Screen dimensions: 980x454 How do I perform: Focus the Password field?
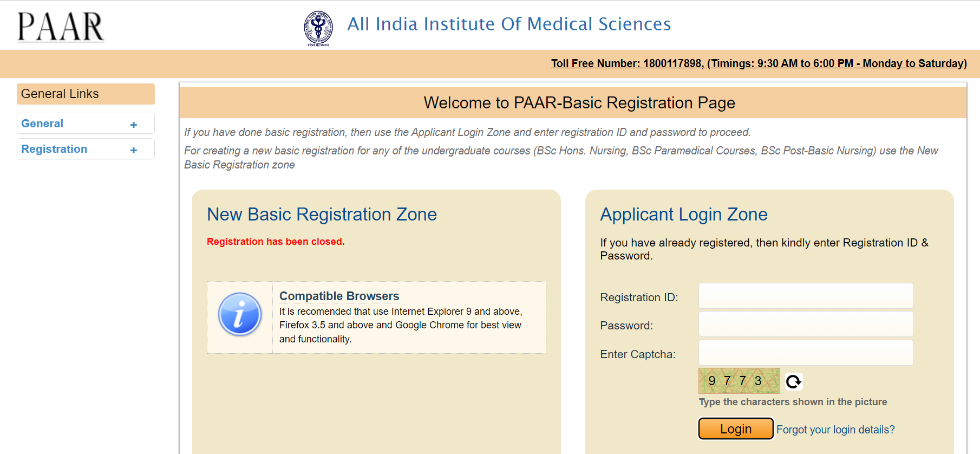[x=806, y=324]
